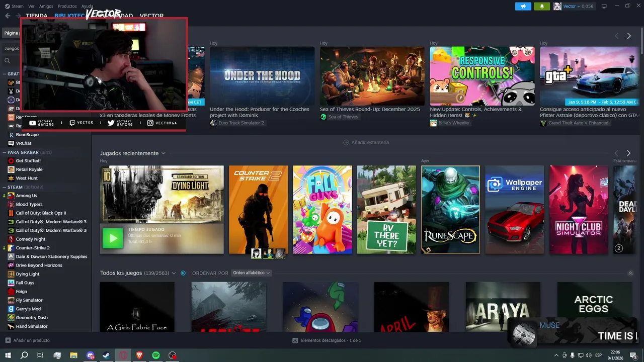Open the ARAYA game tile

(503, 307)
